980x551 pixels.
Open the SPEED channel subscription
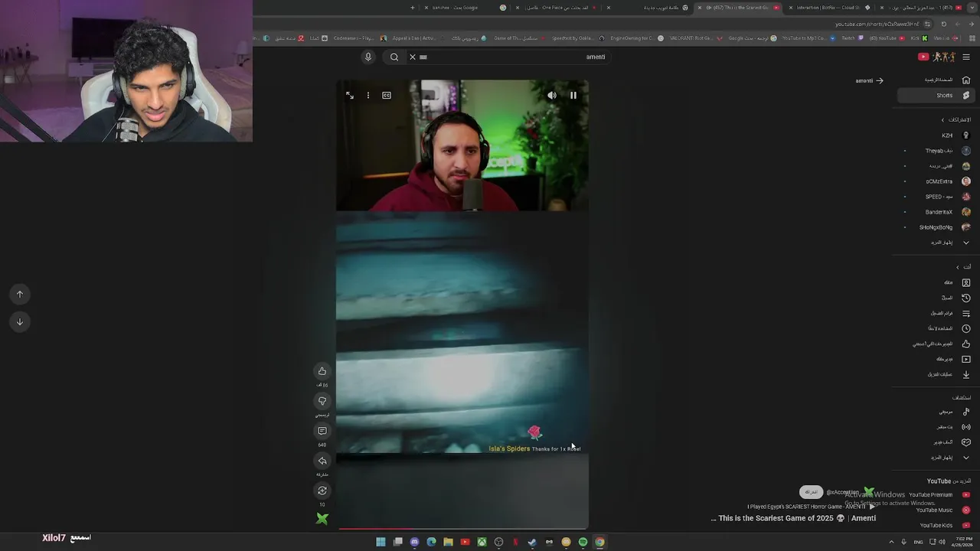[936, 197]
